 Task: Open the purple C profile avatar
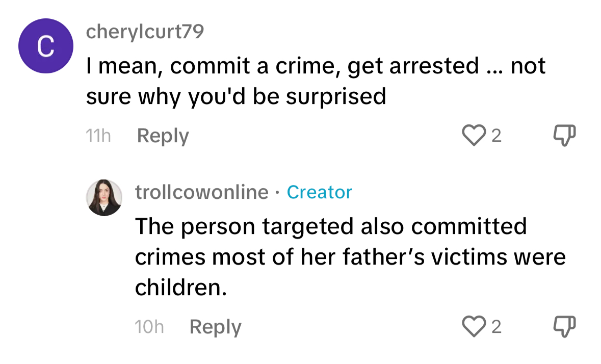46,46
